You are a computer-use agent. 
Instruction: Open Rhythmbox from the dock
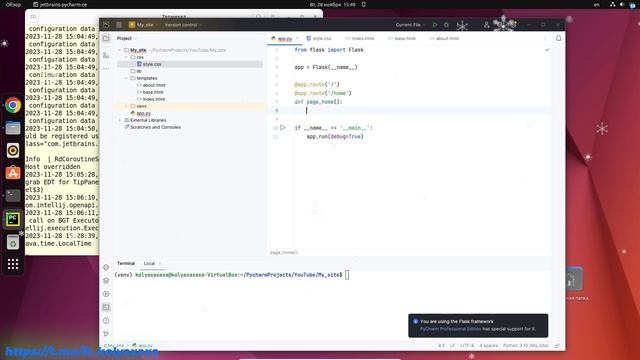[13, 151]
